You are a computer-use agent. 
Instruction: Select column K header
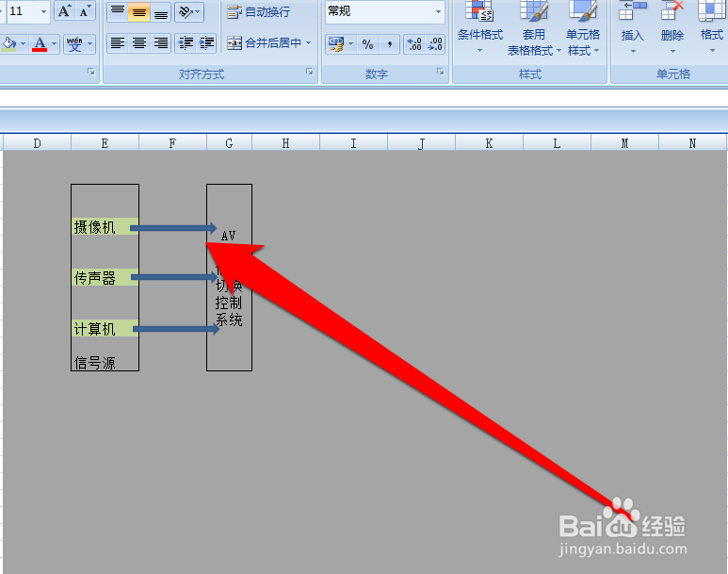[490, 143]
